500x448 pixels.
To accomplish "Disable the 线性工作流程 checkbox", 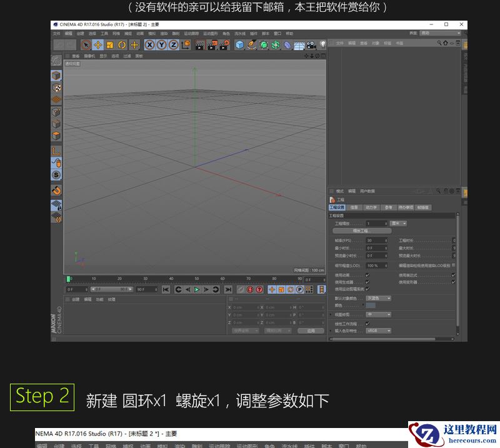I will point(367,323).
